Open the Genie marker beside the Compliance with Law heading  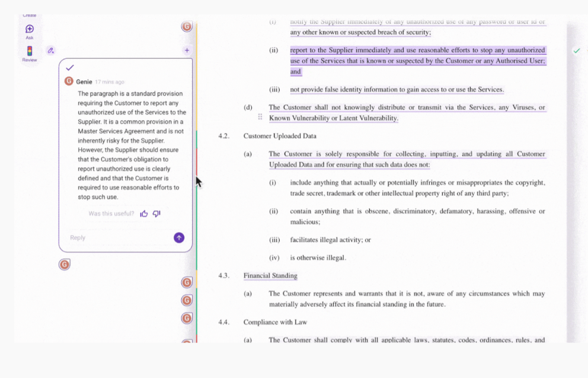(187, 318)
